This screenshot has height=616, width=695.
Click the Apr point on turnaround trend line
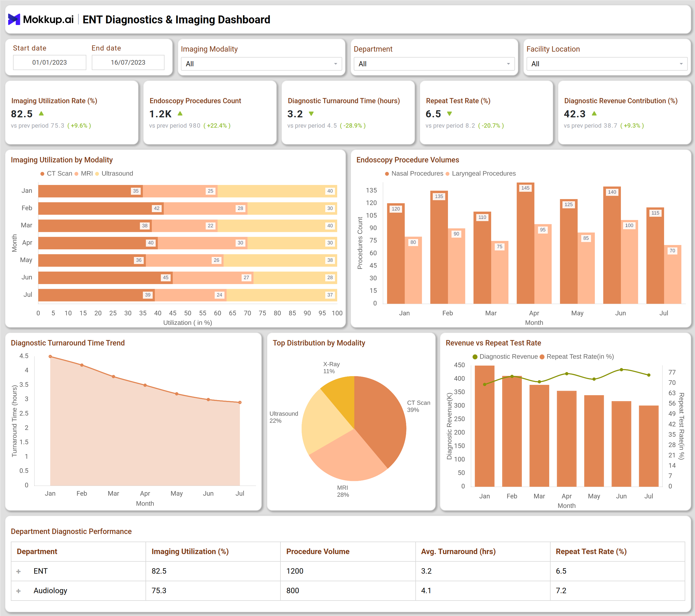tap(145, 385)
